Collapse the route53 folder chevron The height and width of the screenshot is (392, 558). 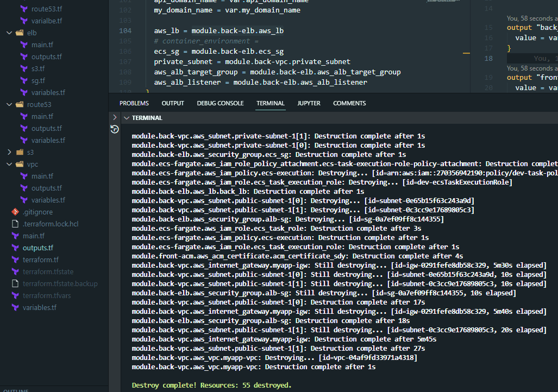[x=9, y=104]
